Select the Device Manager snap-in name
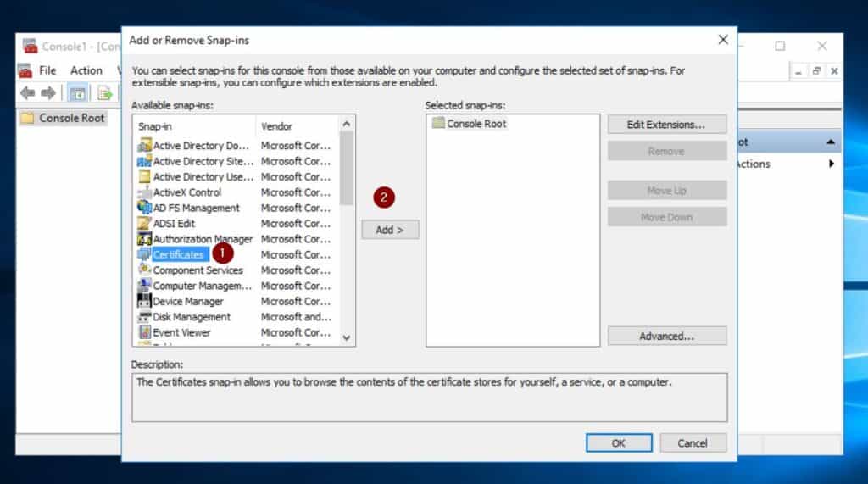The width and height of the screenshot is (868, 484). (188, 301)
